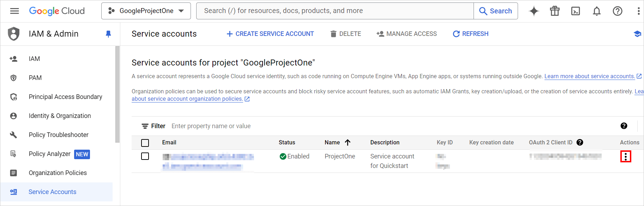The image size is (644, 206).
Task: Click the PAM shield sidebar icon
Action: [13, 78]
